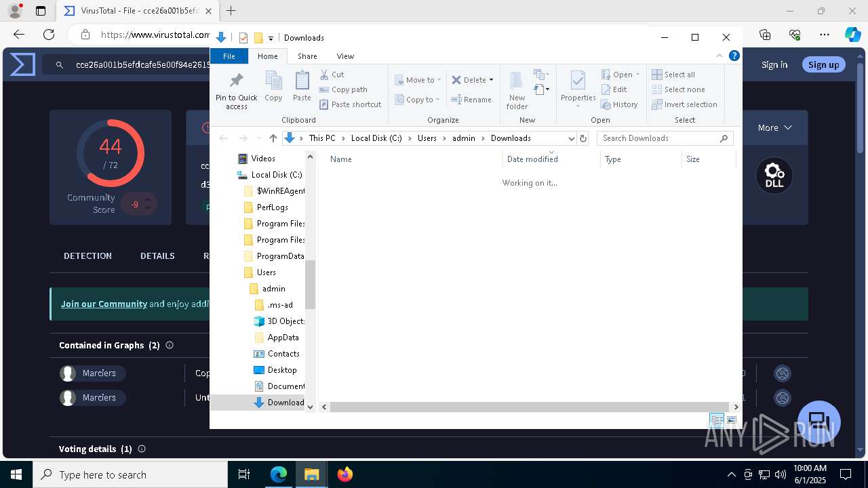Create a New folder
868x488 pixels.
[x=517, y=90]
